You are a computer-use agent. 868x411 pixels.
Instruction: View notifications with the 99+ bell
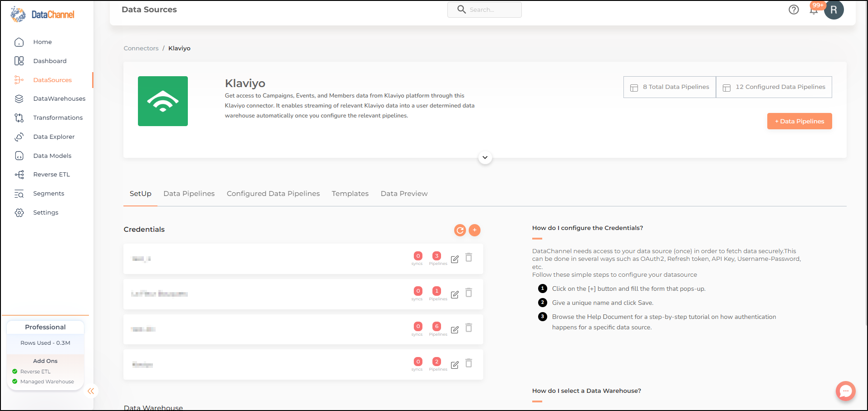click(x=814, y=10)
